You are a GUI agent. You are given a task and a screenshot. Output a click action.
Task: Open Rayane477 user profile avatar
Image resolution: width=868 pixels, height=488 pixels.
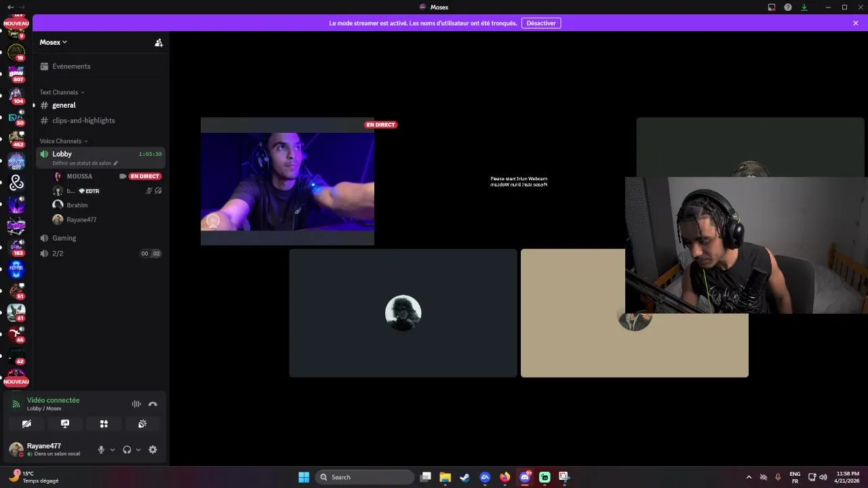16,449
